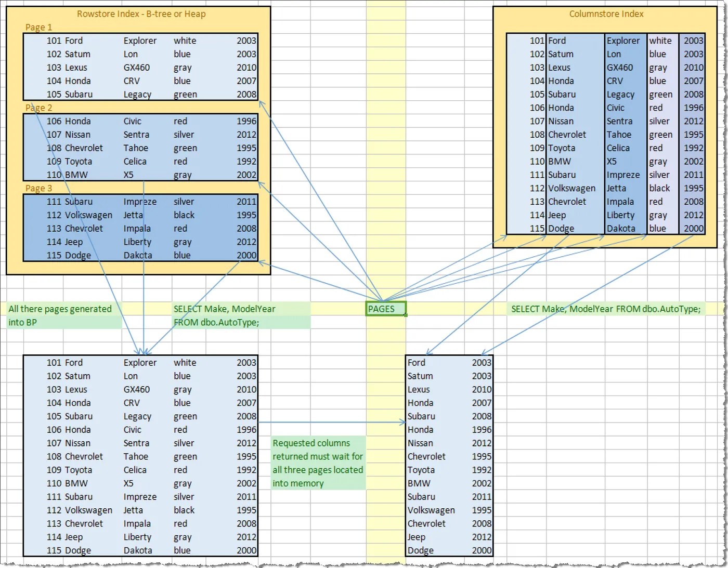728x568 pixels.
Task: Click 'Rowstore Index - B-tree or Heap' title
Action: pyautogui.click(x=141, y=14)
